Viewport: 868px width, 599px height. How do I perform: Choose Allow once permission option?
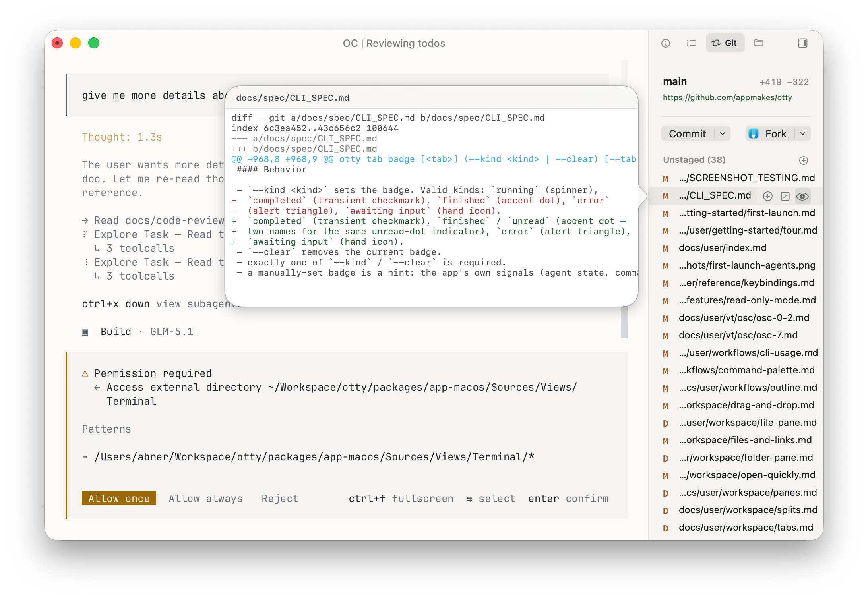[x=119, y=499]
